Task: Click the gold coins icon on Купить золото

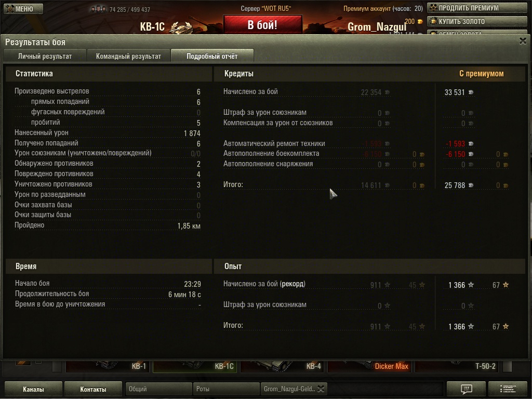Action: 433,21
